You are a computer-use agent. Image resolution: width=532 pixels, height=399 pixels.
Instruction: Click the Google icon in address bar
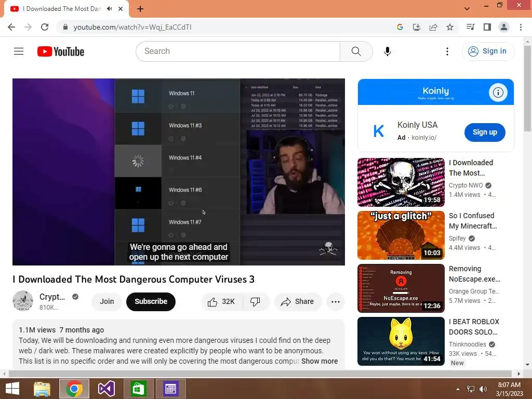point(400,27)
